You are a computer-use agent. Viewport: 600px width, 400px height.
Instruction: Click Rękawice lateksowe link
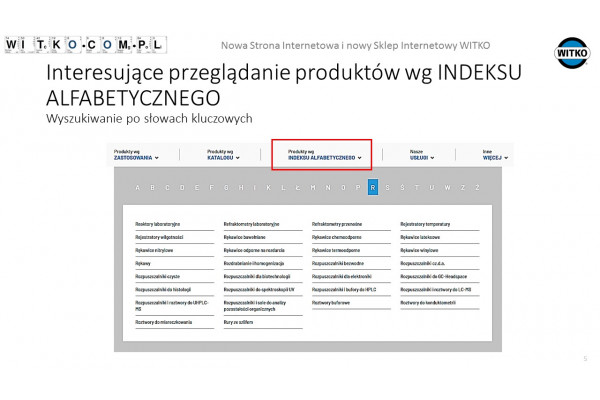(420, 237)
